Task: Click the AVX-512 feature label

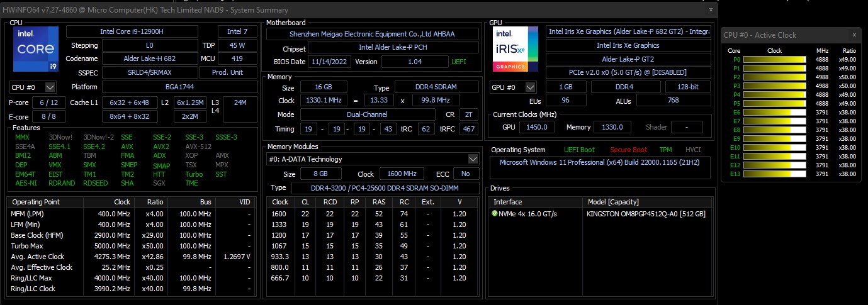Action: pos(198,147)
